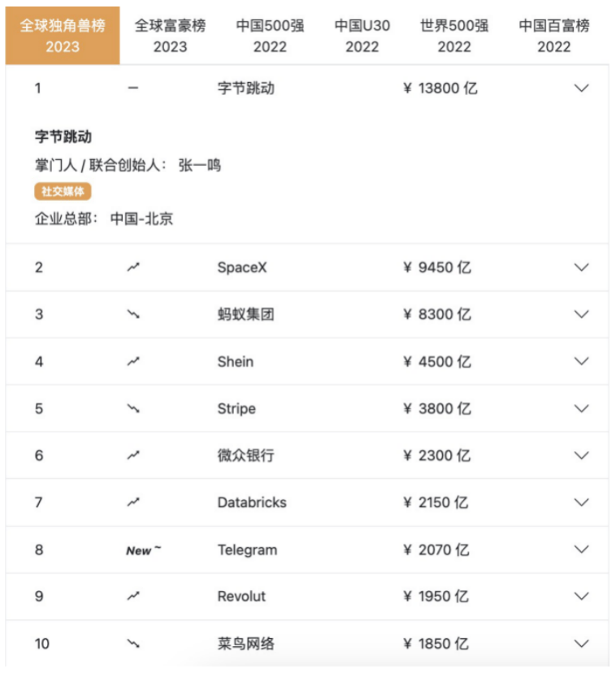616x673 pixels.
Task: Click the downward trend icon for 菜鸟网络
Action: pyautogui.click(x=133, y=644)
